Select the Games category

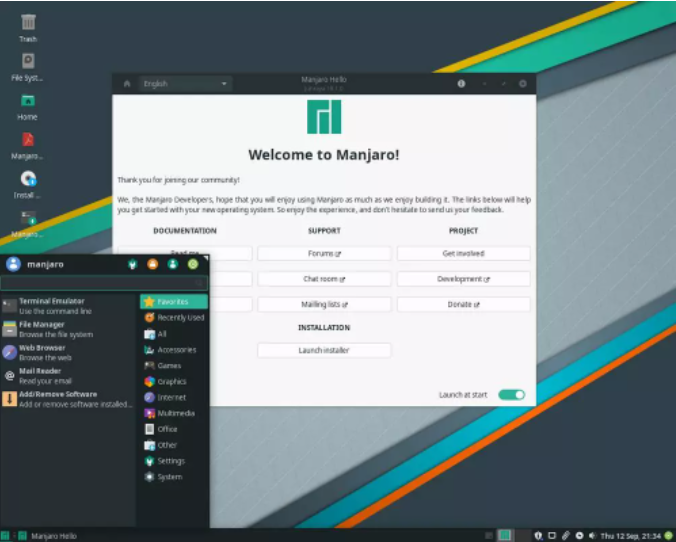coord(174,366)
